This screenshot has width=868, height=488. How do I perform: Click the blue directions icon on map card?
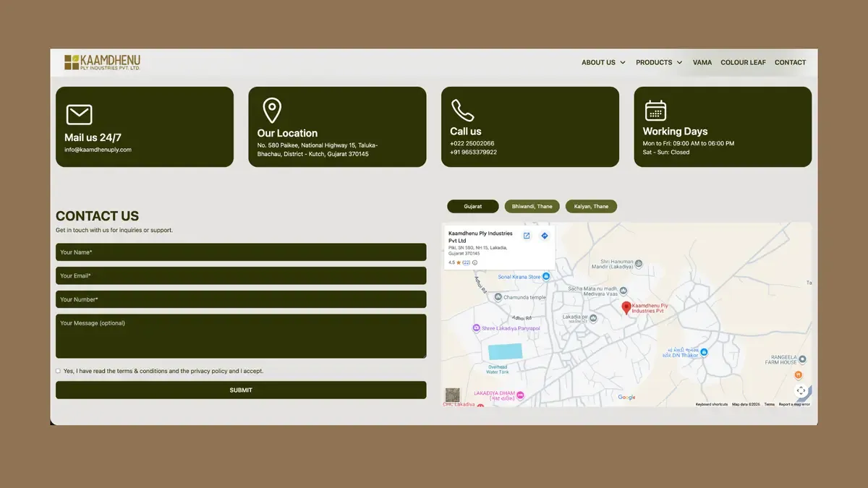pyautogui.click(x=545, y=236)
